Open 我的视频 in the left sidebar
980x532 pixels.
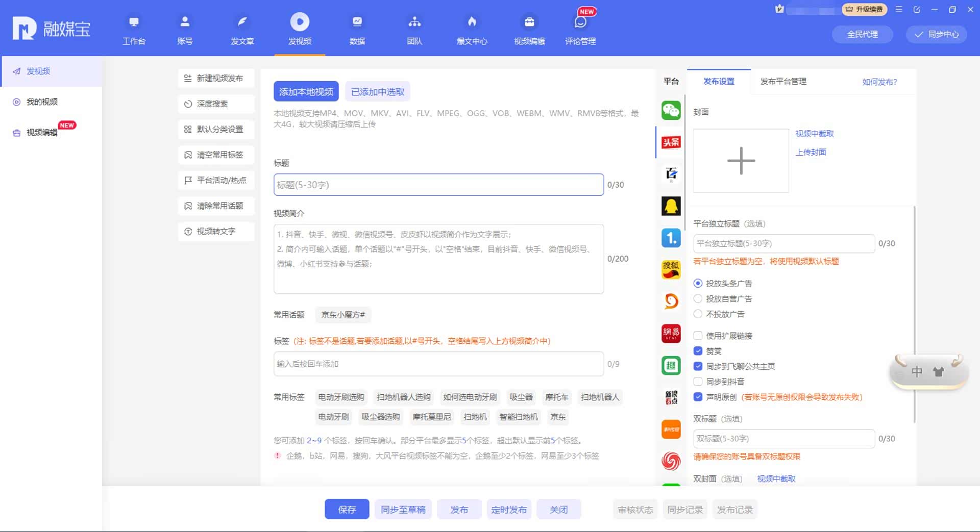[42, 102]
